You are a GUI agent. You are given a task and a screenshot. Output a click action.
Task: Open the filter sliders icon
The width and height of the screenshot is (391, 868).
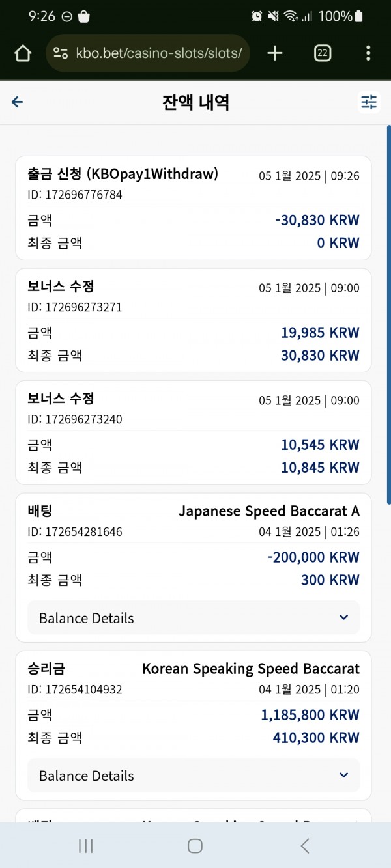click(369, 102)
